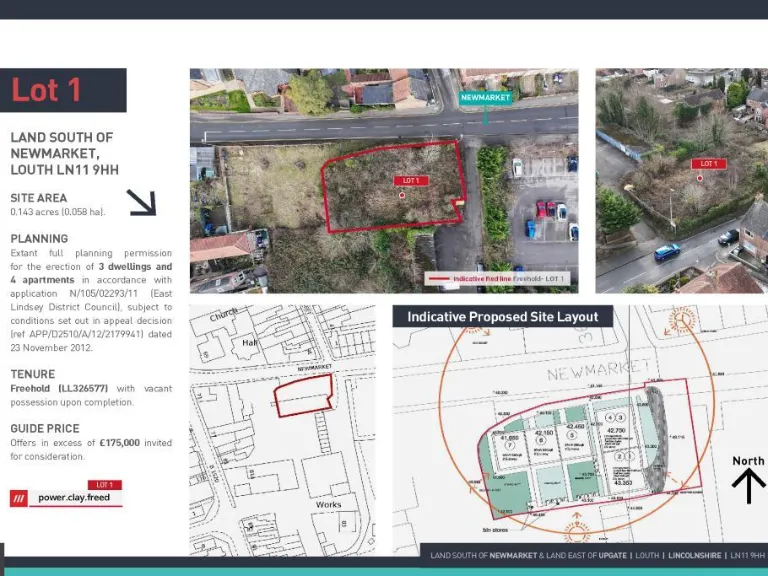The width and height of the screenshot is (768, 576).
Task: Click the teal NEWMARKET street label
Action: [485, 98]
